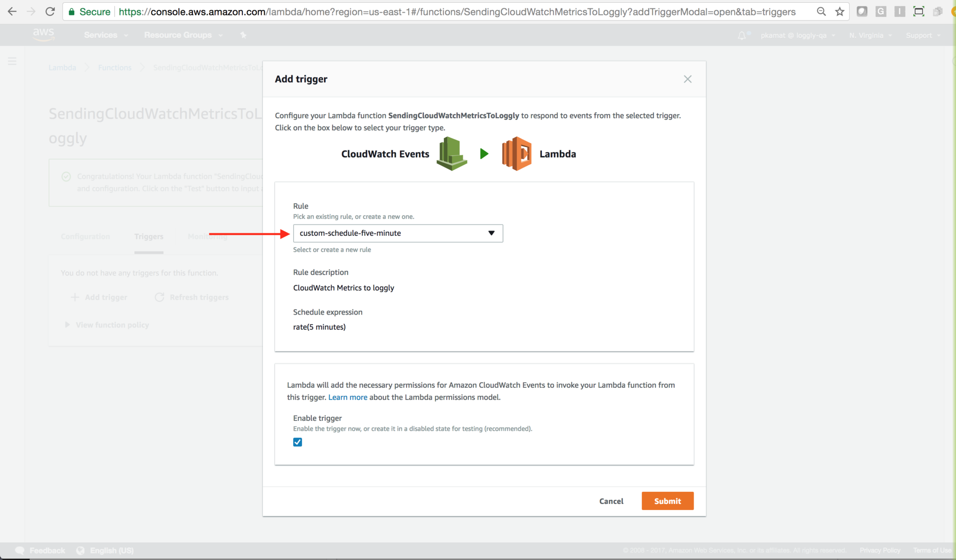The height and width of the screenshot is (560, 956).
Task: Open the Learn more permissions link
Action: (x=347, y=397)
